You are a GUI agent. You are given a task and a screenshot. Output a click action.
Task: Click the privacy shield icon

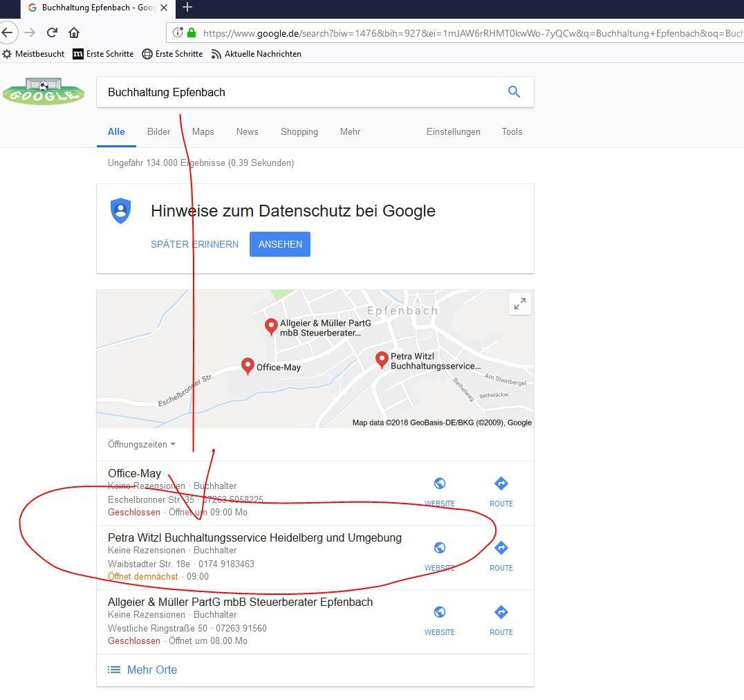[120, 211]
